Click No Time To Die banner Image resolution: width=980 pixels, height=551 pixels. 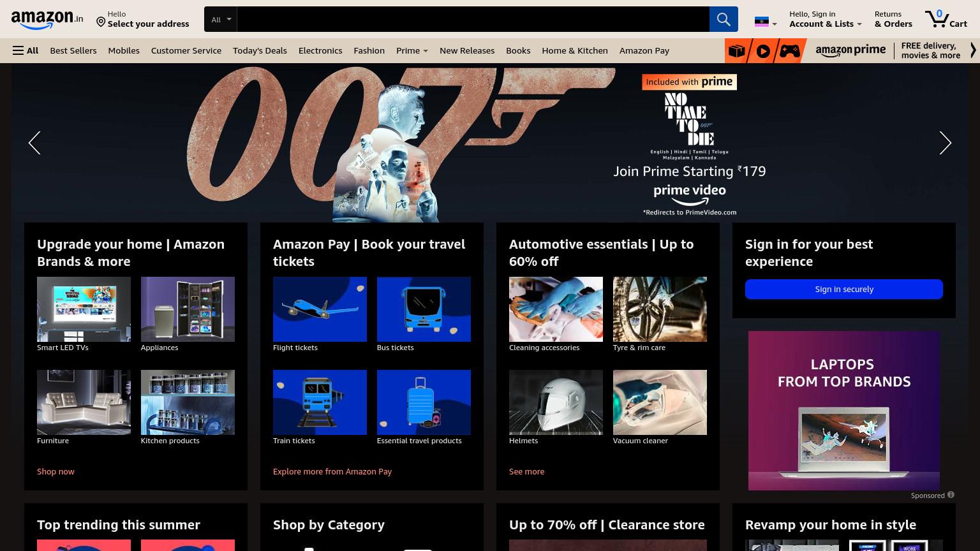[x=490, y=143]
